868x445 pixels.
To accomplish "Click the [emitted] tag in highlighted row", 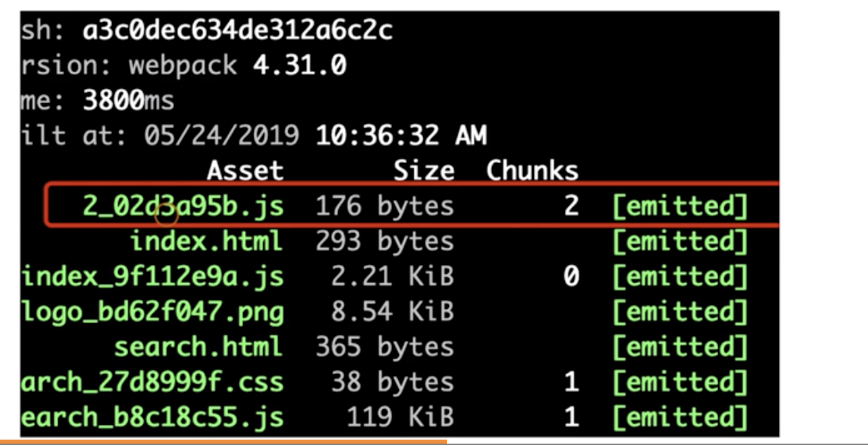I will pyautogui.click(x=680, y=206).
